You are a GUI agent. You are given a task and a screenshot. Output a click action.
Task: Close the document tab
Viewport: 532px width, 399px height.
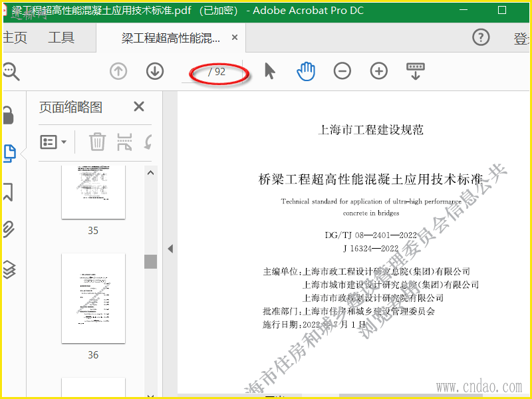click(235, 37)
